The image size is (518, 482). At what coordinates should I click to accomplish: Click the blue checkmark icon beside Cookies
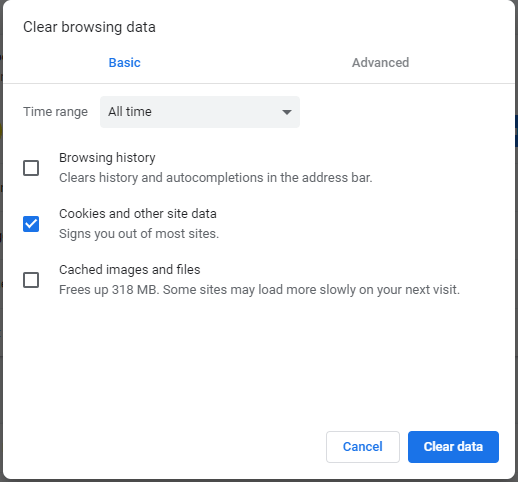pos(31,224)
